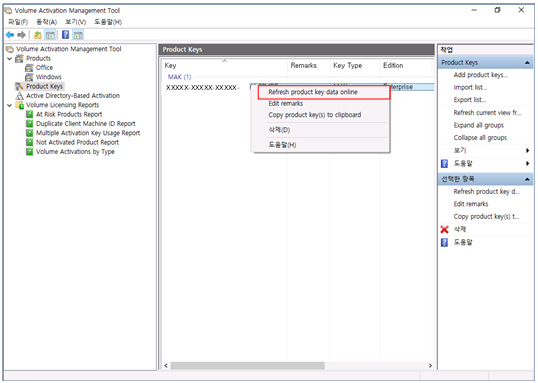538x383 pixels.
Task: Click Copy product key(s) t... in actions pane
Action: pyautogui.click(x=486, y=217)
